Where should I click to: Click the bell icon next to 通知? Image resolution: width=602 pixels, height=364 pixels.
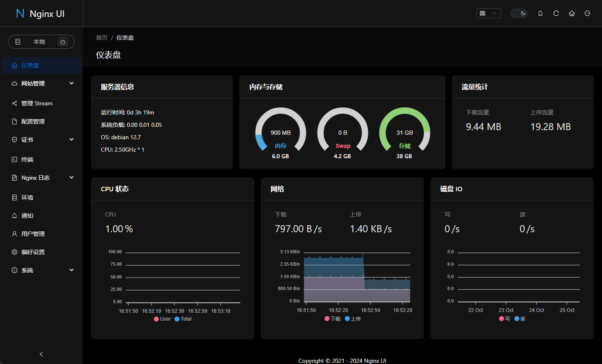click(14, 216)
